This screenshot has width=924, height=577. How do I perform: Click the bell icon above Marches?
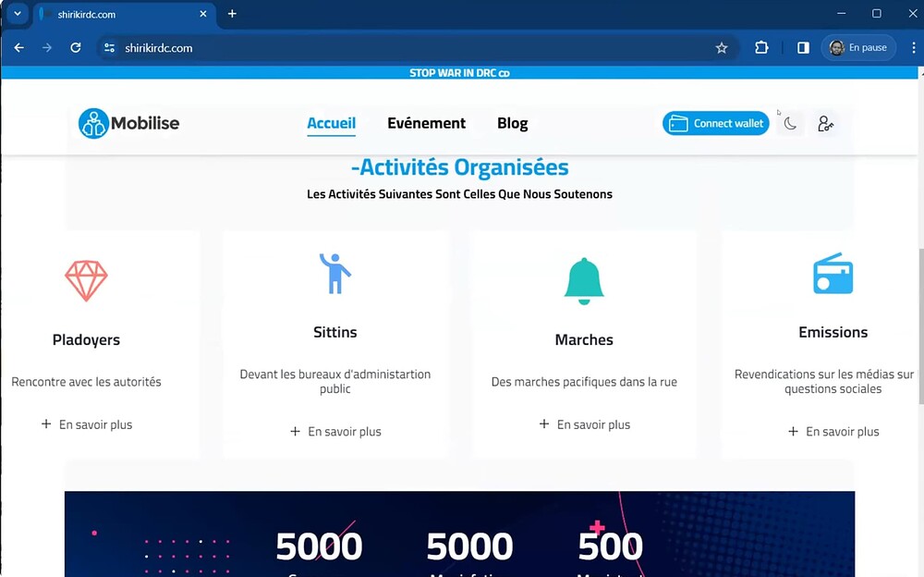pyautogui.click(x=584, y=281)
